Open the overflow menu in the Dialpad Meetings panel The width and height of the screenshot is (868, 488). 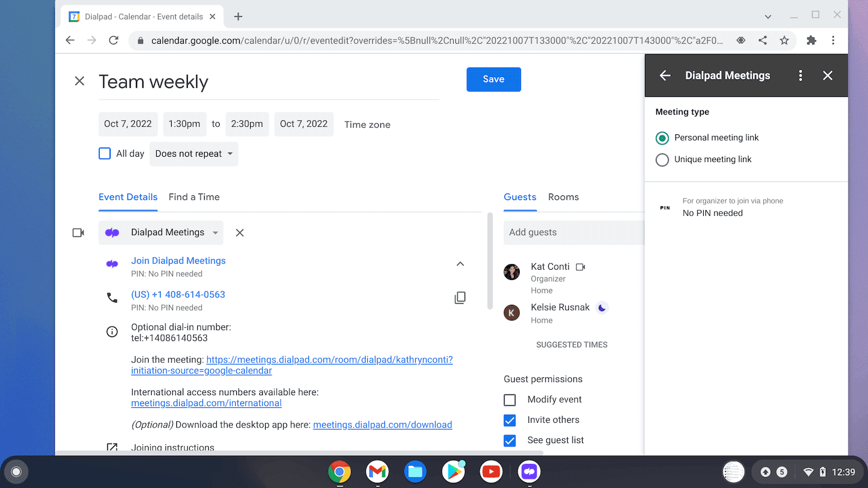click(801, 75)
